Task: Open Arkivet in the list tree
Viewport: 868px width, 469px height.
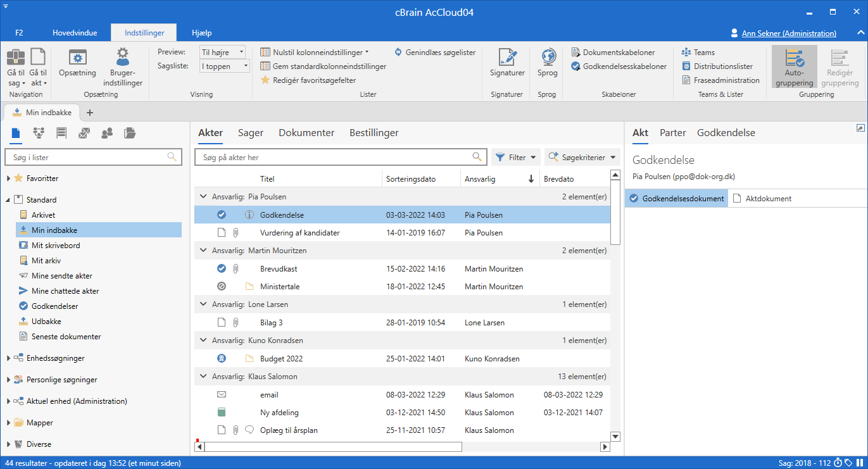Action: pos(43,215)
